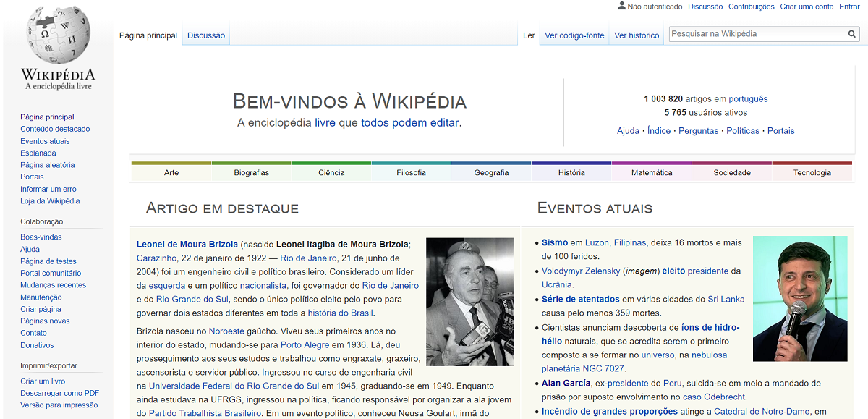Open the Biografias portal tab
The image size is (868, 419).
(252, 172)
